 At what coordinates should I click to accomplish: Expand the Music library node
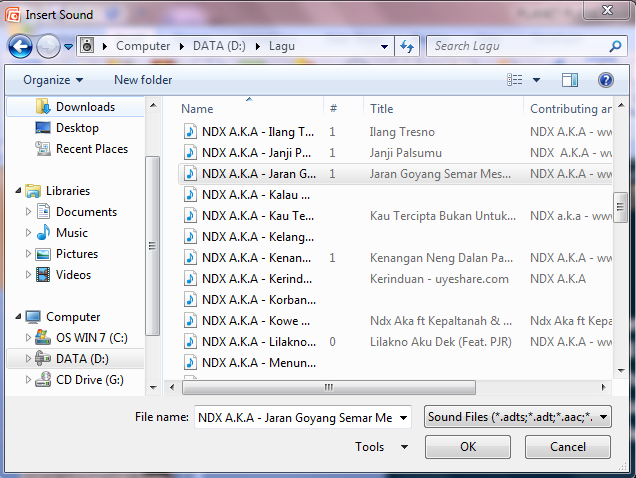pyautogui.click(x=28, y=233)
